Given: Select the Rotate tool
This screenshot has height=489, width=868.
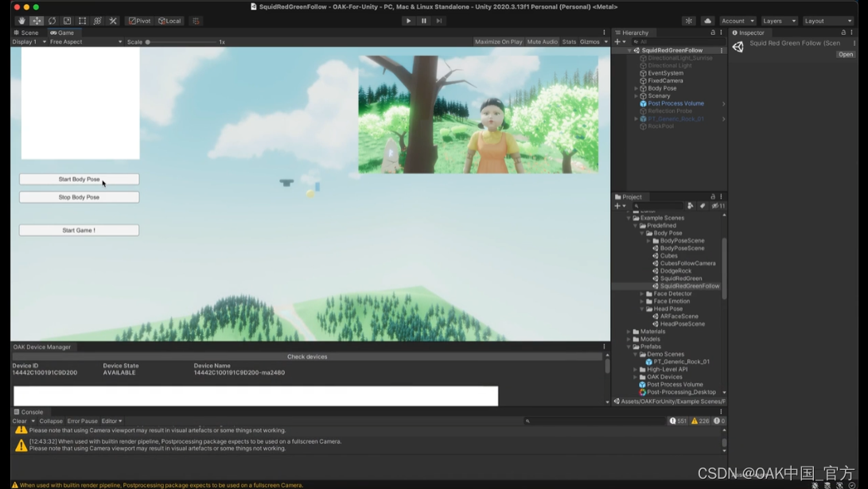Looking at the screenshot, I should [52, 21].
